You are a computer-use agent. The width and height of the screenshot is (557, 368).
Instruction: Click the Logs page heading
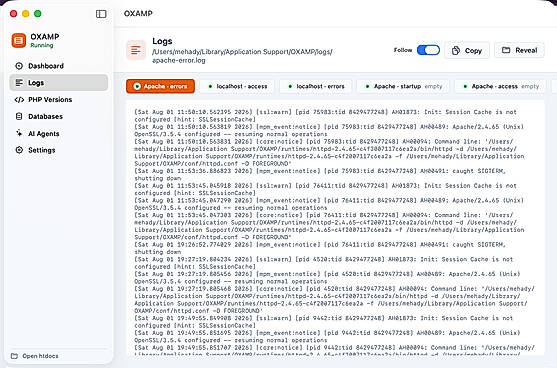tap(162, 41)
